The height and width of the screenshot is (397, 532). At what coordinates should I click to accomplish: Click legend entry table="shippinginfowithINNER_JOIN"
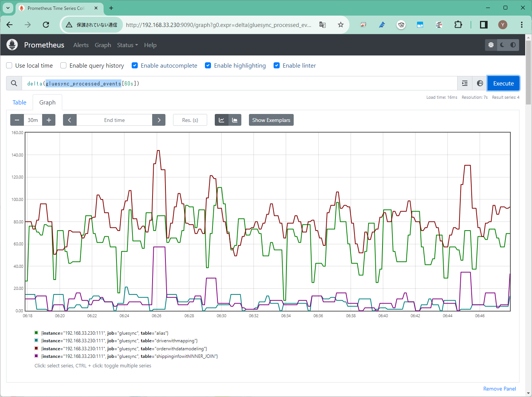point(129,356)
